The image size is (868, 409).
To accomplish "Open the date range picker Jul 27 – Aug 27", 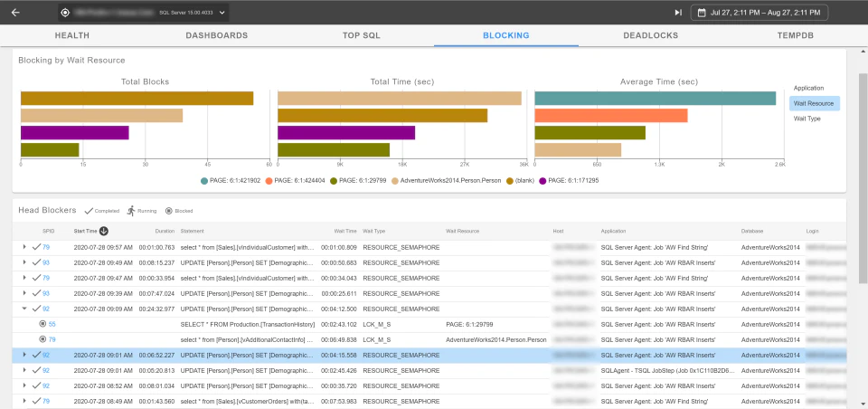I will [759, 12].
